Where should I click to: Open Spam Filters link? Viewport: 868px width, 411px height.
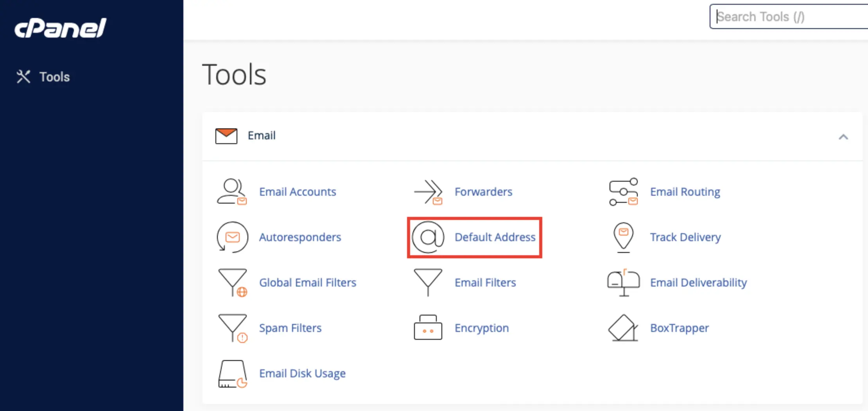click(290, 328)
